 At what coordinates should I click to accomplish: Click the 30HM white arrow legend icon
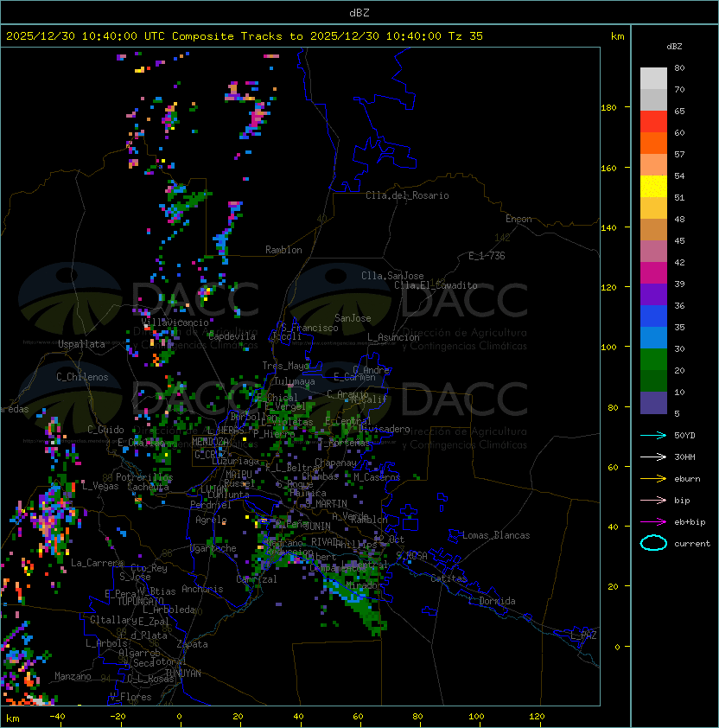(x=653, y=457)
